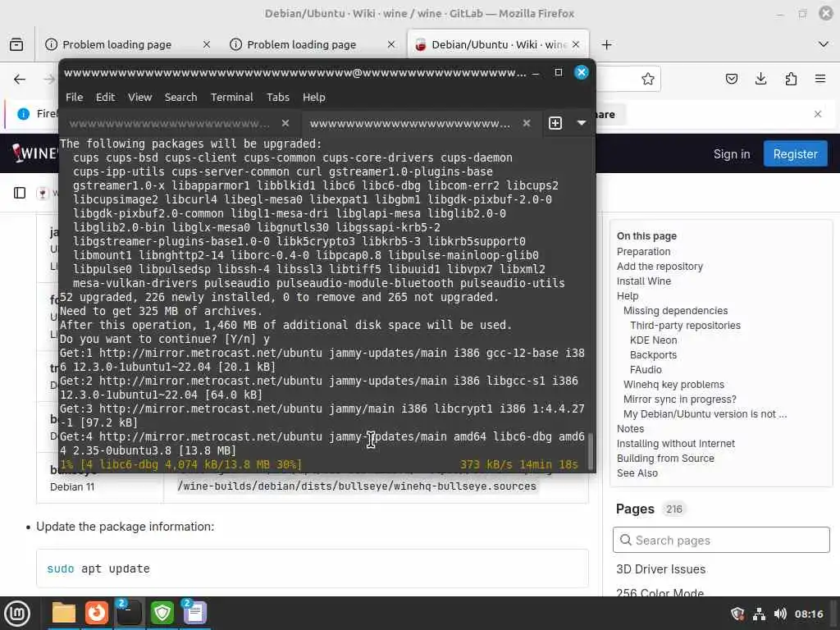Open the Files folder in the taskbar
The width and height of the screenshot is (840, 630).
tap(64, 613)
